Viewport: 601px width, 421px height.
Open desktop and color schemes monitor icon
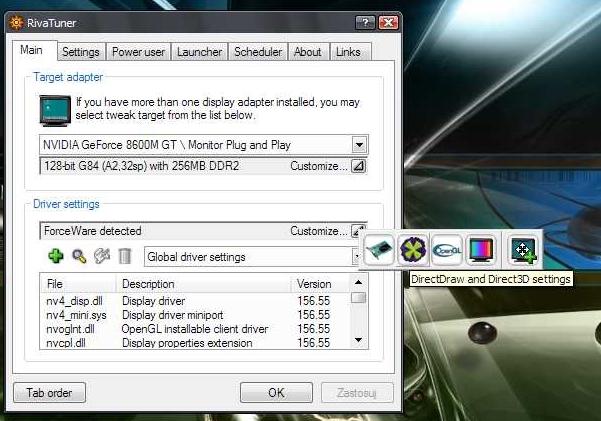tap(480, 250)
